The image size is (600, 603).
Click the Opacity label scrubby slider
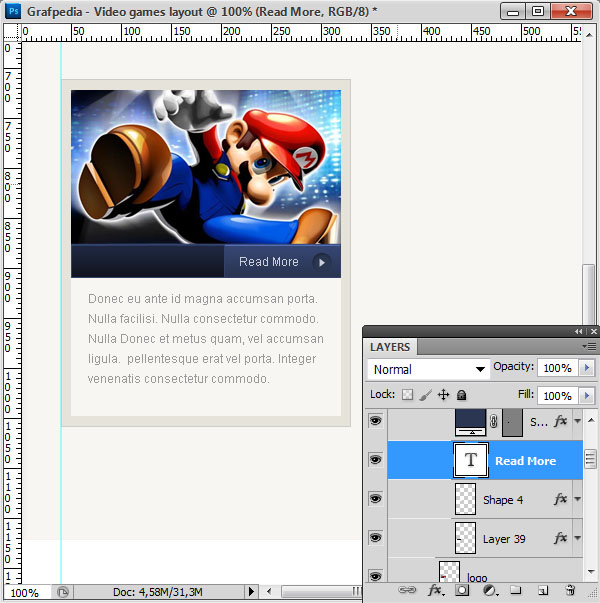point(513,366)
